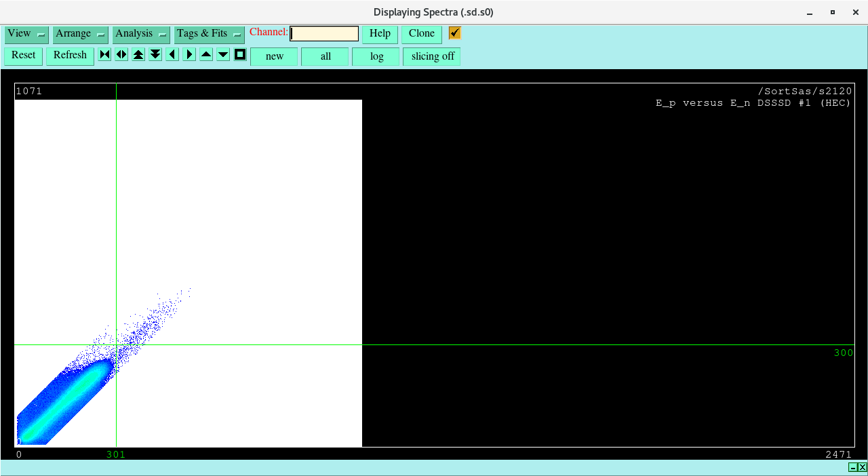Click the horizontal expand diamond arrows icon
Screen dimensions: 868x476
click(121, 55)
